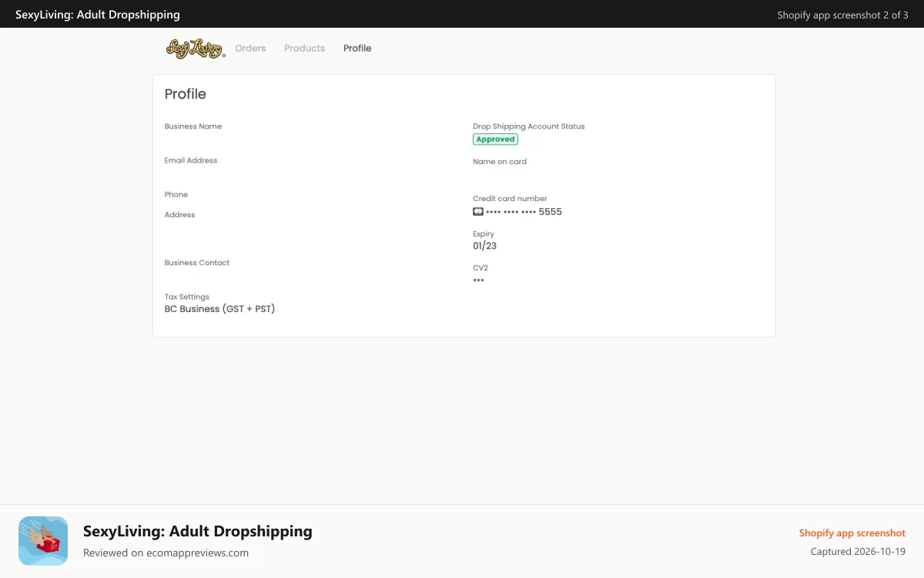Click the credit card icon

point(478,211)
